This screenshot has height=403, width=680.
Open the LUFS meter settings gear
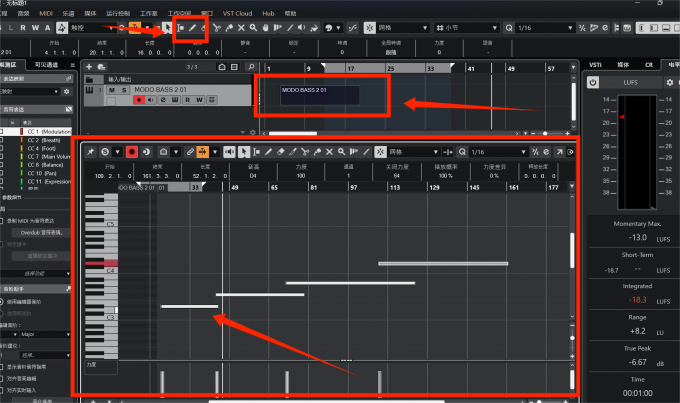pyautogui.click(x=670, y=82)
